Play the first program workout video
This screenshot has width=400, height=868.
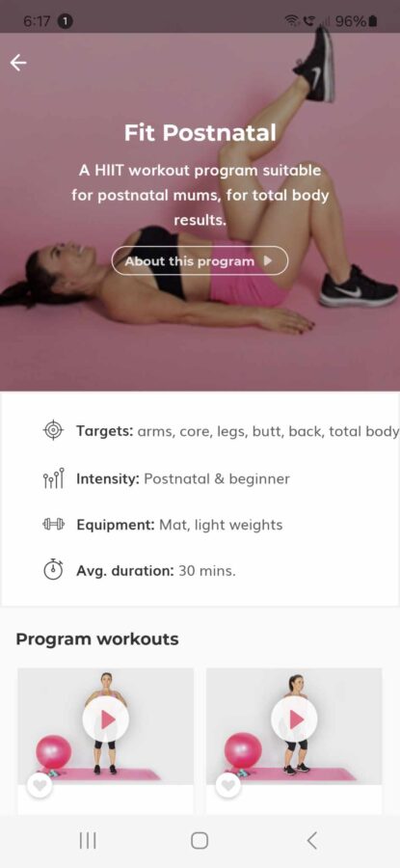tap(106, 719)
